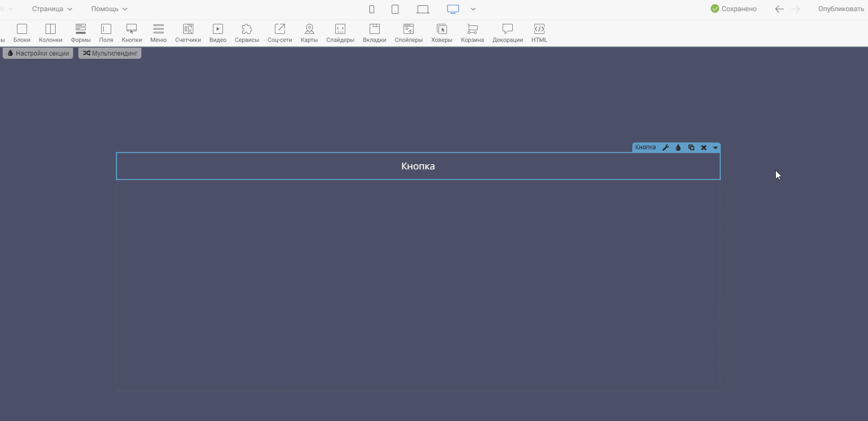Image resolution: width=868 pixels, height=421 pixels.
Task: Switch to tablet preview mode
Action: coord(395,9)
